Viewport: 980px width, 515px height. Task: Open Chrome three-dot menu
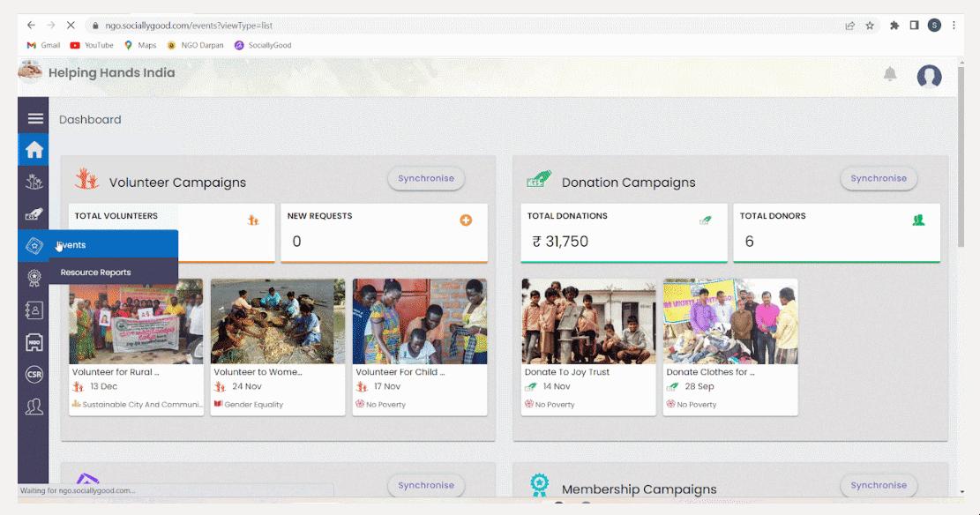click(x=954, y=26)
